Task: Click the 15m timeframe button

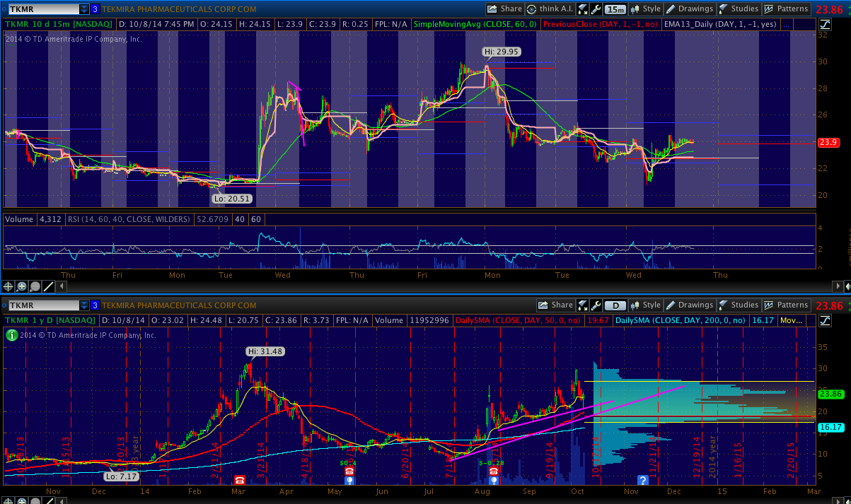Action: [x=615, y=9]
